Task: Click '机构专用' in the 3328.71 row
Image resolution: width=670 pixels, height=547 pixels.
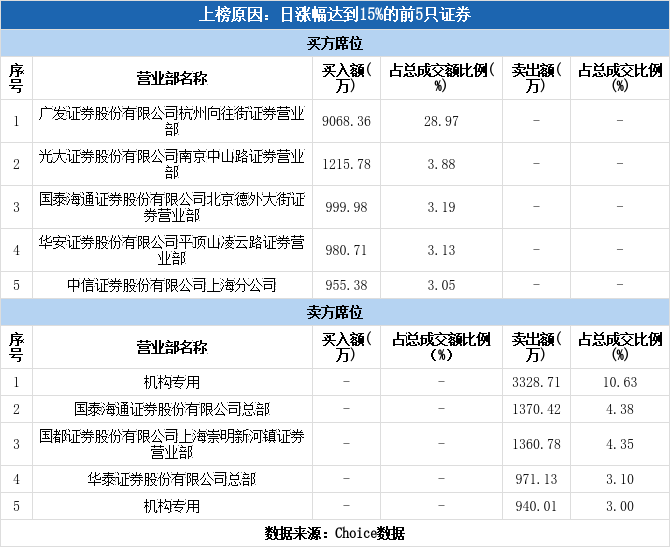Action: (172, 382)
